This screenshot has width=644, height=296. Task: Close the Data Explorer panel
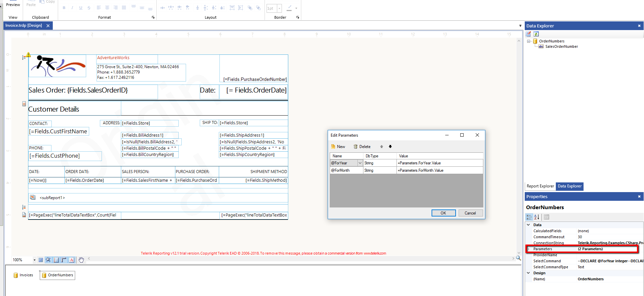[x=639, y=26]
